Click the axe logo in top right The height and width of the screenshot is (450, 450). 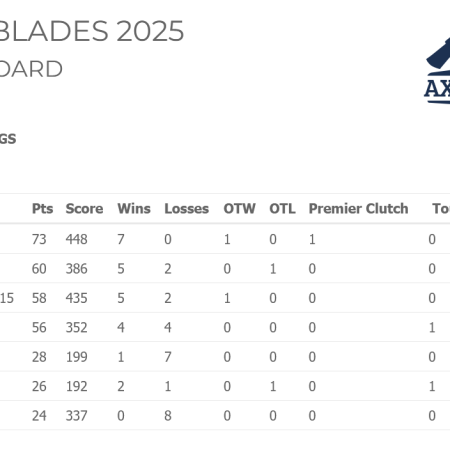click(437, 71)
